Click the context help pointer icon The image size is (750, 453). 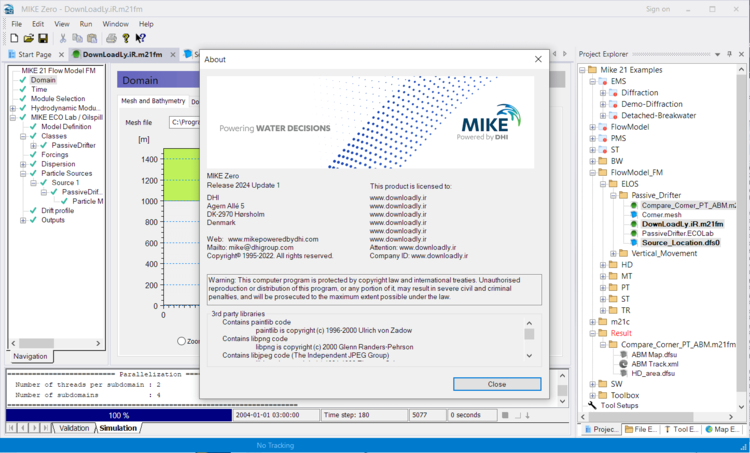tap(139, 38)
